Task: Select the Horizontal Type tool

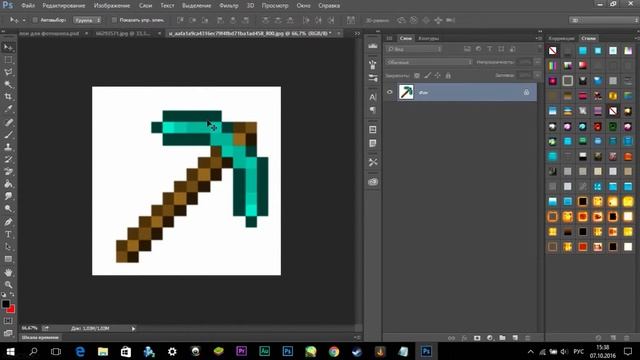Action: click(x=8, y=234)
